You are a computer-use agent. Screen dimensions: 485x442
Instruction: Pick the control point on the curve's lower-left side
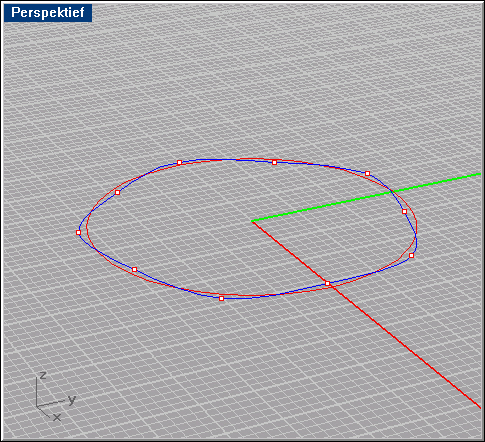click(134, 269)
